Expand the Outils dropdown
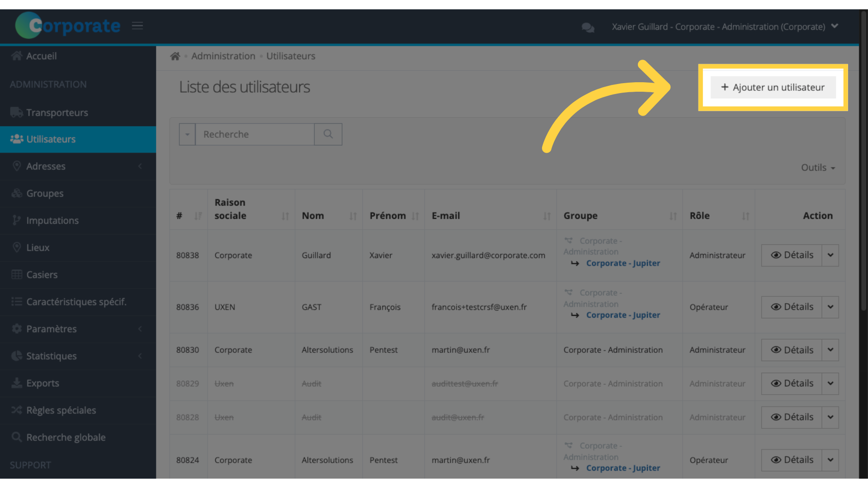The width and height of the screenshot is (868, 488). point(818,168)
